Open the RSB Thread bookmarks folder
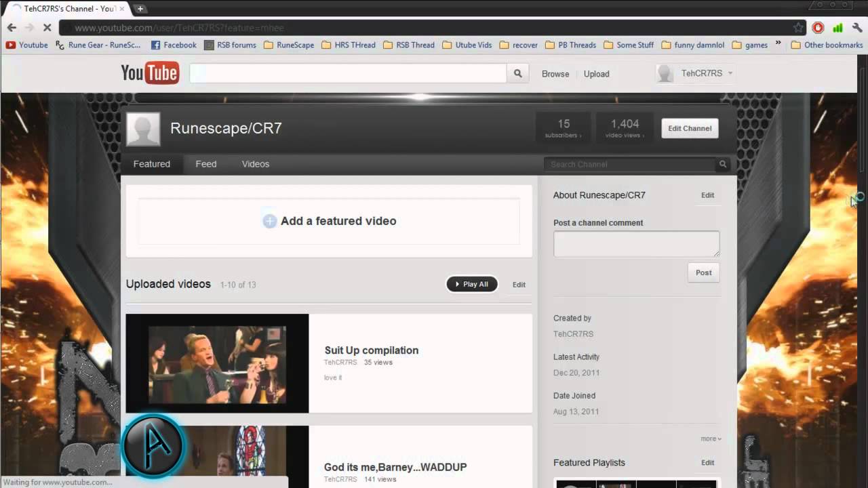868x488 pixels. coord(409,45)
